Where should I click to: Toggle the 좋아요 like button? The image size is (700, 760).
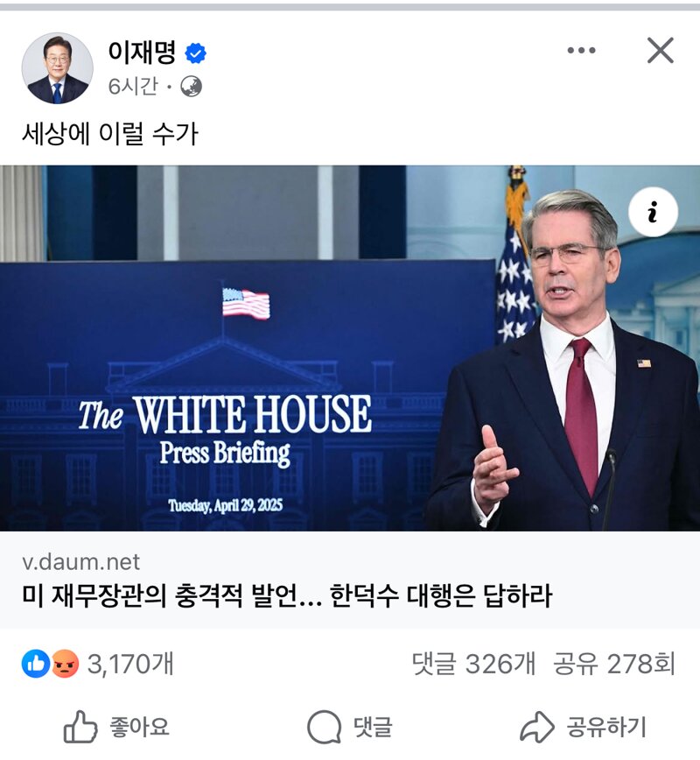click(x=116, y=727)
